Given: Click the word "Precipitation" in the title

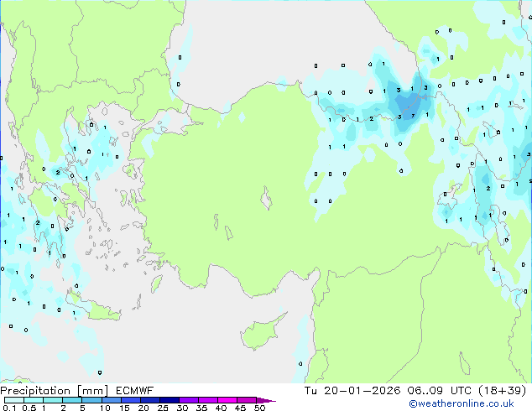Looking at the screenshot, I should (x=35, y=391).
